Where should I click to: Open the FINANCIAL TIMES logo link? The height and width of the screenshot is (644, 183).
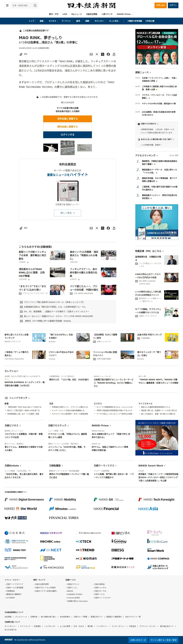[x=64, y=518]
